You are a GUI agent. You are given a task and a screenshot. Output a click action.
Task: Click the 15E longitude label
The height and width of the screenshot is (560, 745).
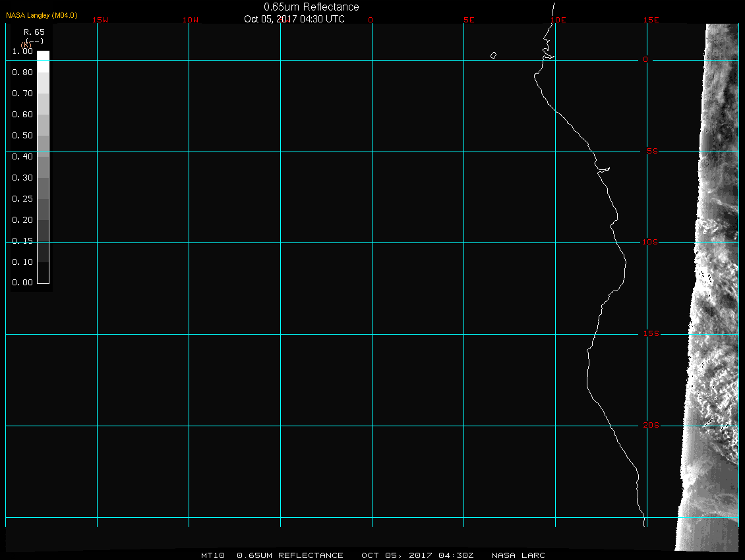point(651,20)
